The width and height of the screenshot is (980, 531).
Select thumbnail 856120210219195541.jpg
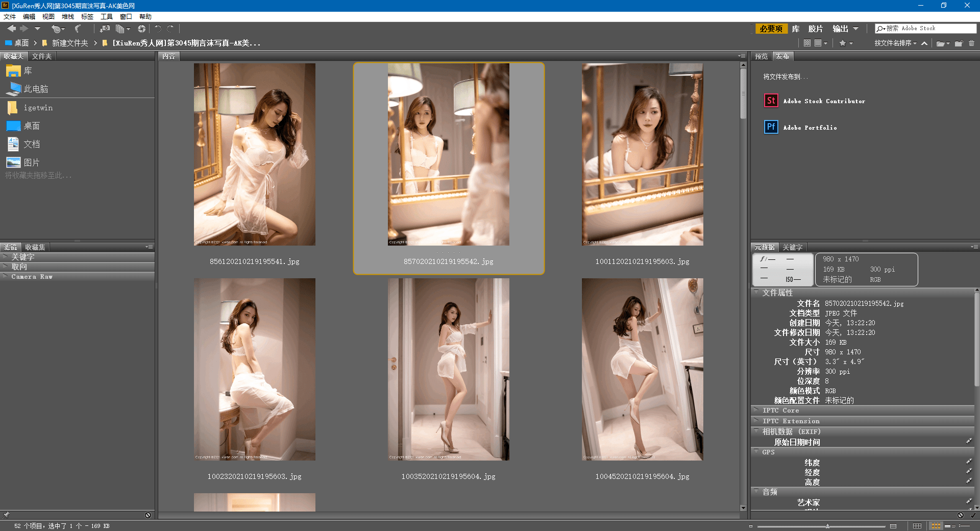point(254,154)
